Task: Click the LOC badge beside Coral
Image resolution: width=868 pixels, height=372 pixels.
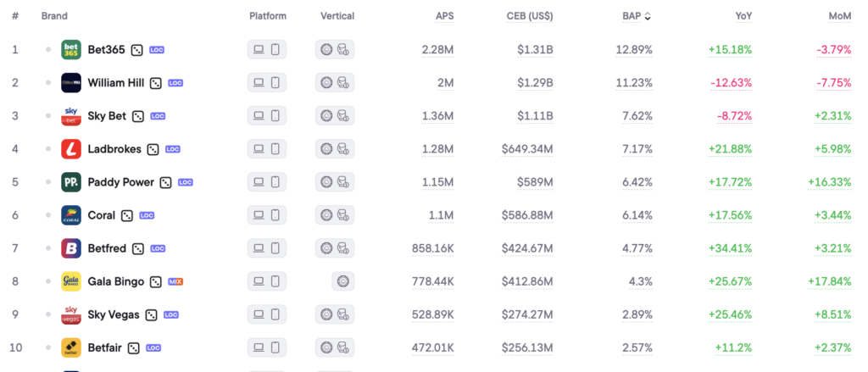Action: tap(147, 215)
